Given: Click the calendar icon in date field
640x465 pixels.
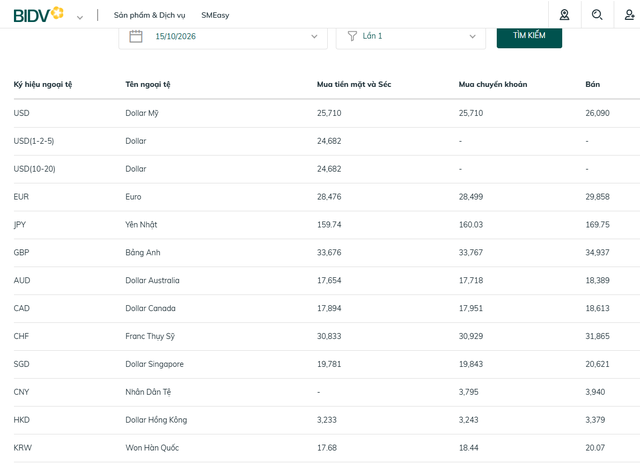Looking at the screenshot, I should (x=136, y=36).
